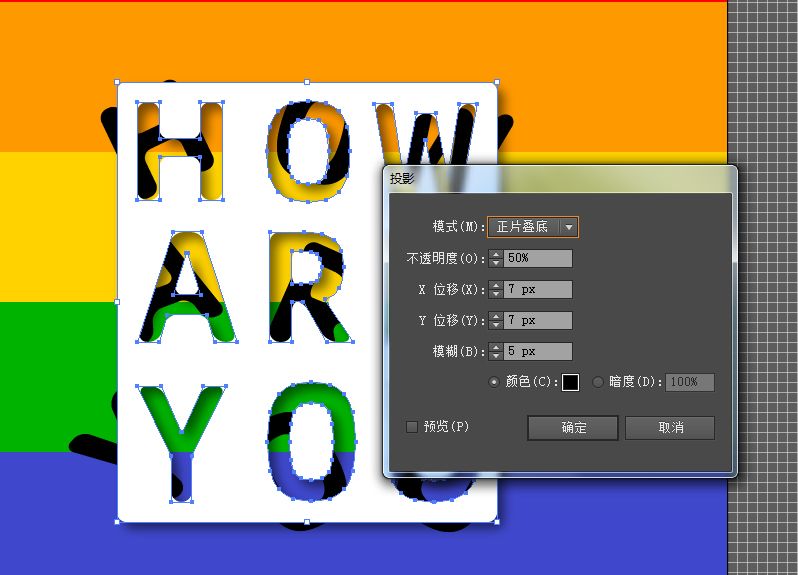The height and width of the screenshot is (575, 798).
Task: Click the X 位移 stepper arrows
Action: pos(495,290)
